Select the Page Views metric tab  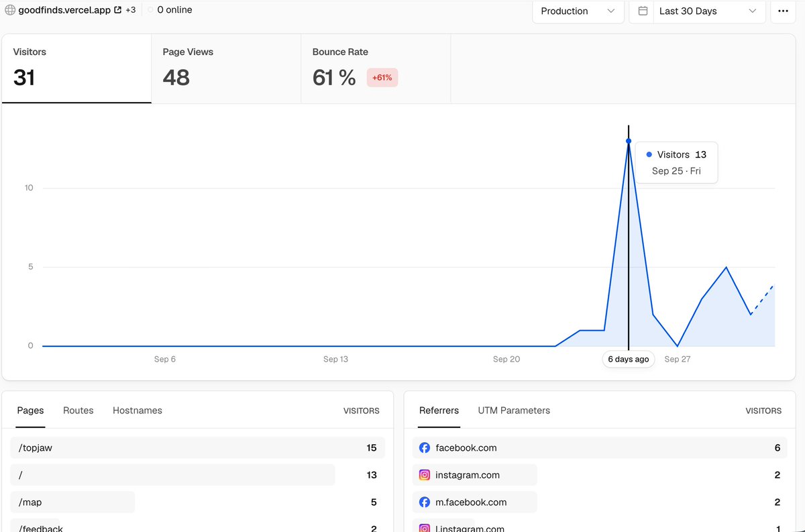pyautogui.click(x=226, y=69)
